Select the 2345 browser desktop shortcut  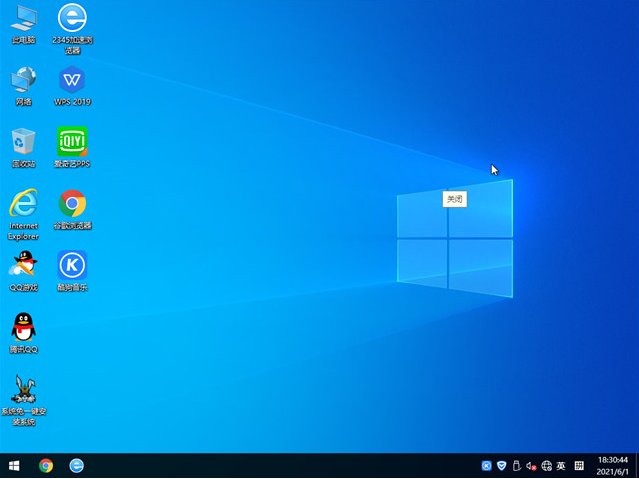point(72,19)
